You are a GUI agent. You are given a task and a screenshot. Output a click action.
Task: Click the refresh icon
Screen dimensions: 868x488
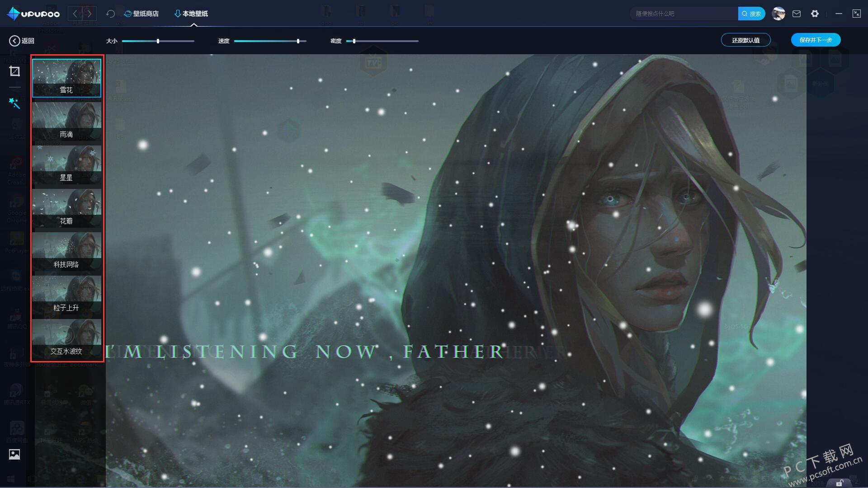110,14
